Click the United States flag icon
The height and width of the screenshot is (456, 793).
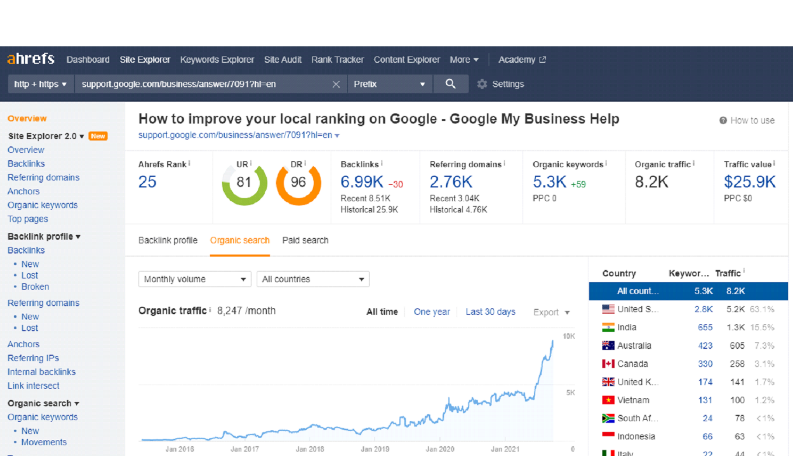click(x=608, y=309)
